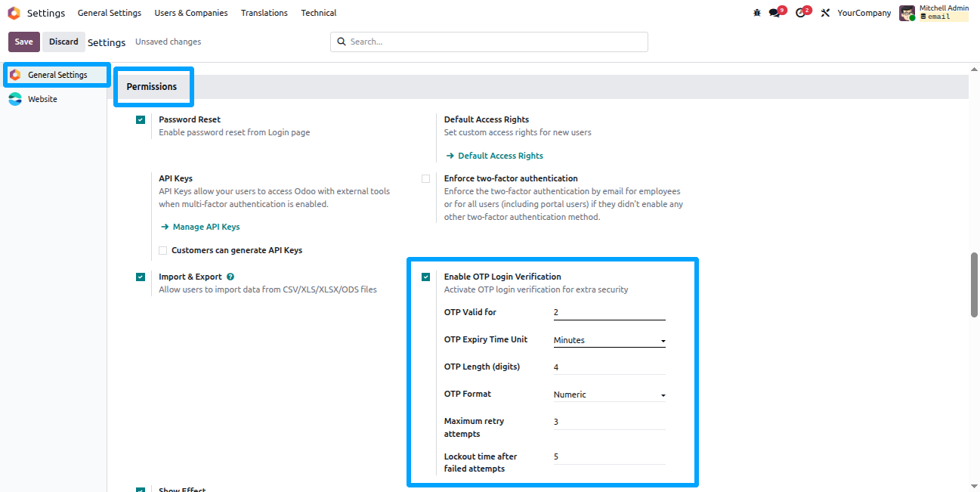Uncheck Enable OTP Login Verification

[426, 277]
